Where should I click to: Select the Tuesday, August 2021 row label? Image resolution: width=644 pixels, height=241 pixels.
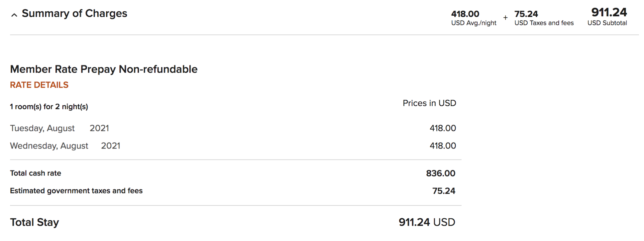pos(59,128)
